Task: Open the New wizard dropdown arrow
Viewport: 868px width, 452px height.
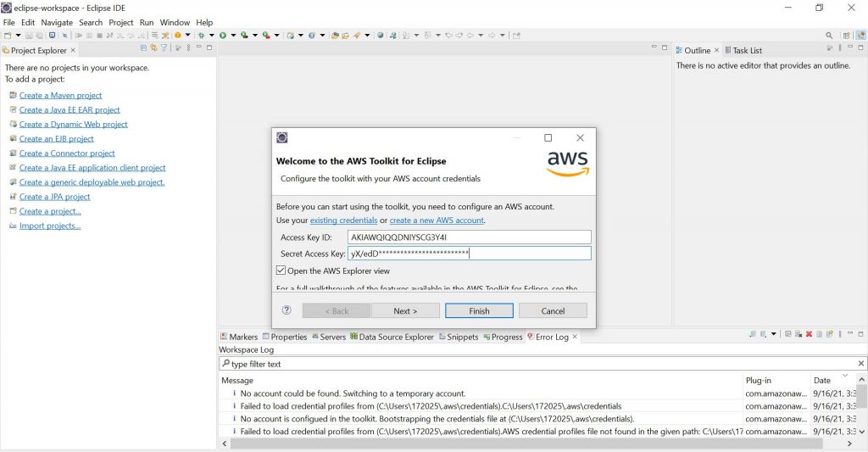Action: click(19, 35)
